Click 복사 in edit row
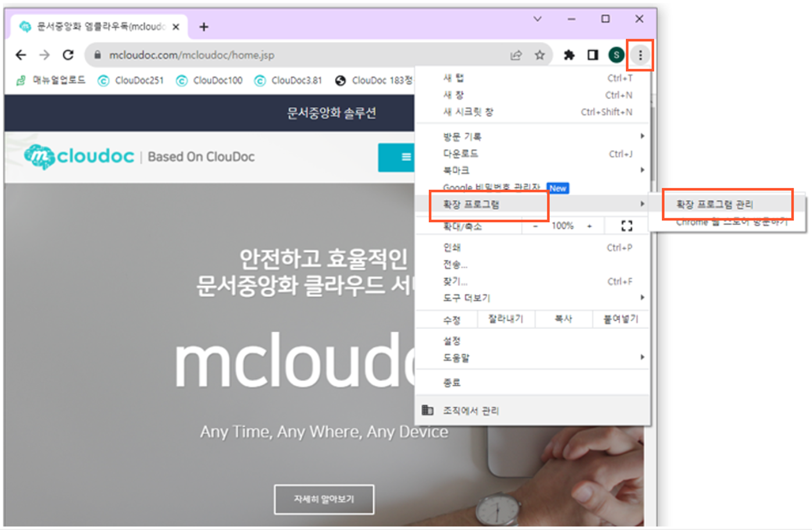Image resolution: width=812 pixels, height=530 pixels. pyautogui.click(x=563, y=319)
